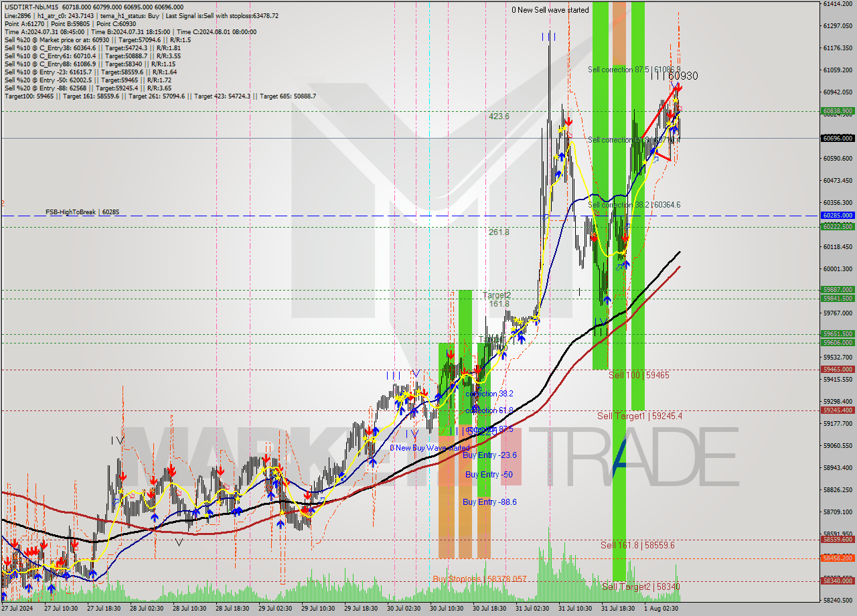Click the 59887.000 price tag
857x616 pixels.
point(837,290)
